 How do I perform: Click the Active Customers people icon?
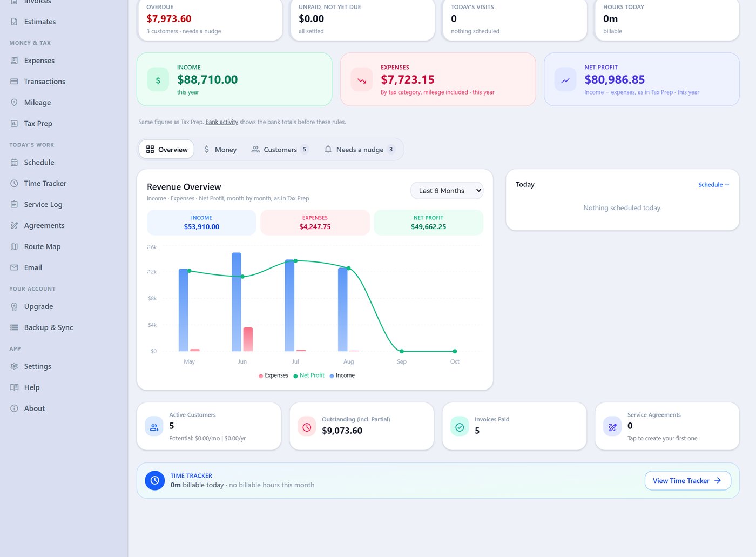pos(154,427)
